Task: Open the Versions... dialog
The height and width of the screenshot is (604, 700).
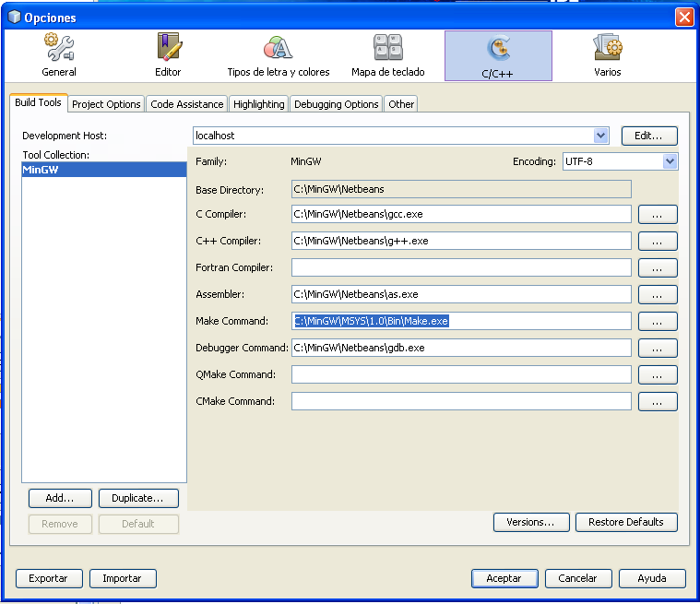Action: [x=531, y=522]
